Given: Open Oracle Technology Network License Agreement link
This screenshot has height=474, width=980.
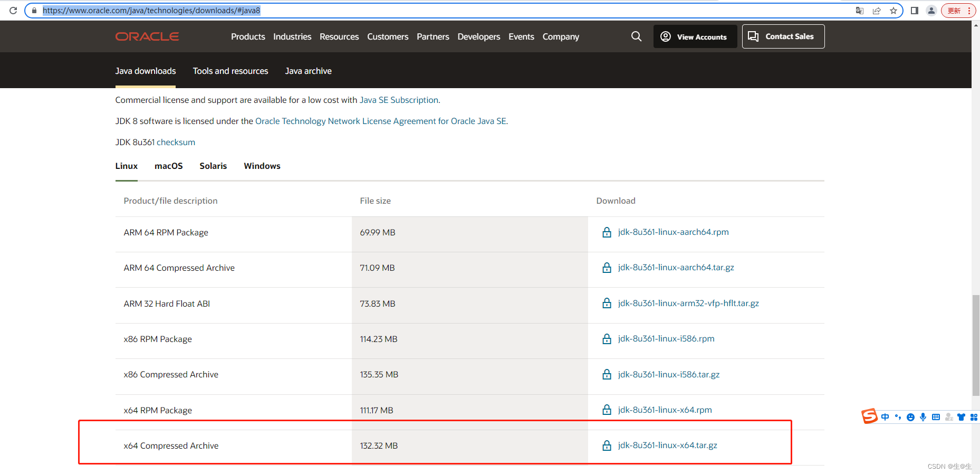Looking at the screenshot, I should [x=381, y=121].
